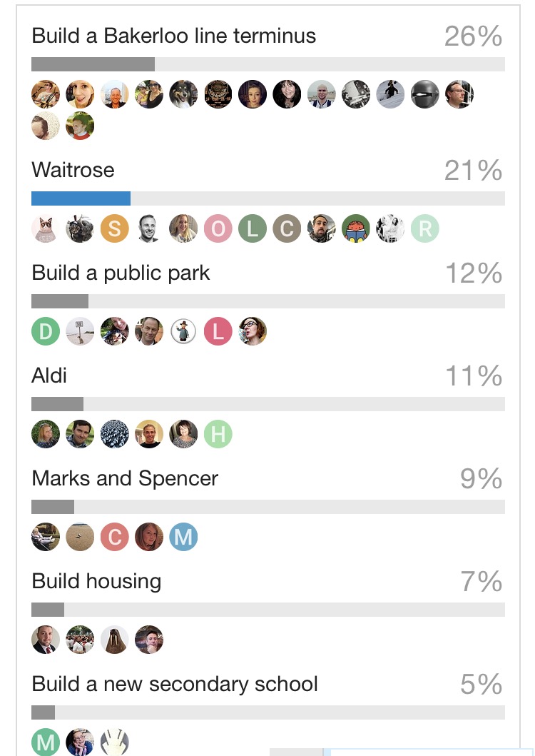Click the red 'C' avatar under Marks and Spencer
The width and height of the screenshot is (535, 756).
[114, 537]
